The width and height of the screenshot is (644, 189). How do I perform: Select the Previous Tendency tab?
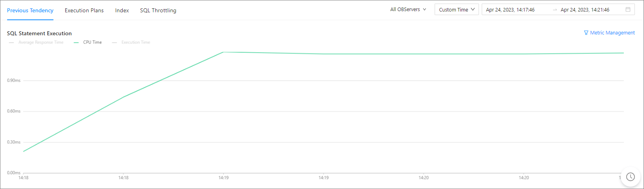[x=30, y=10]
